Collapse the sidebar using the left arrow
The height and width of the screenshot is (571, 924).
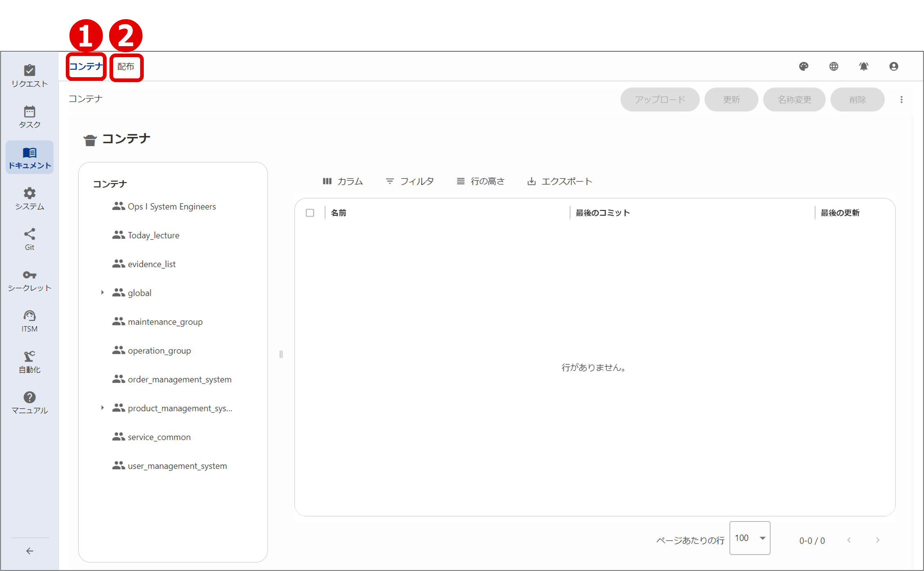coord(29,551)
